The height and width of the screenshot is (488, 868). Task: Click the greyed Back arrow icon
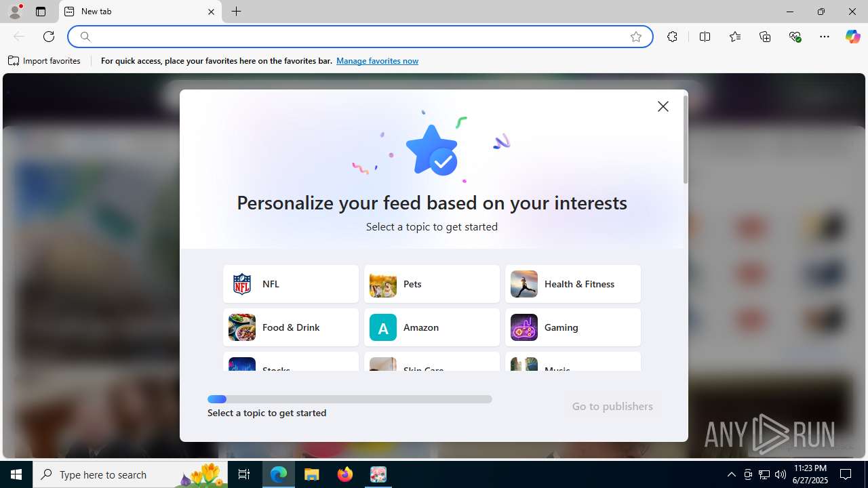click(x=19, y=37)
